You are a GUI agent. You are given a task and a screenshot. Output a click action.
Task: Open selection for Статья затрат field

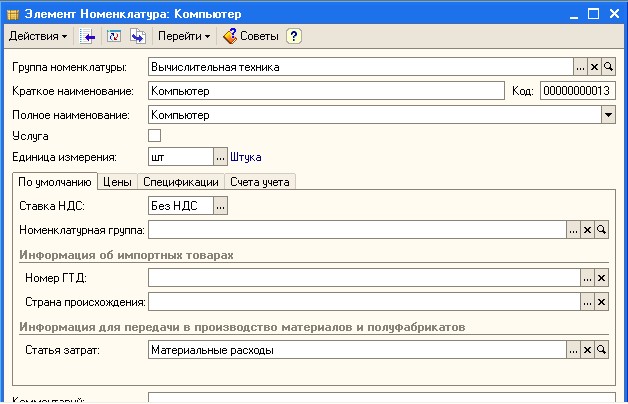[573, 350]
